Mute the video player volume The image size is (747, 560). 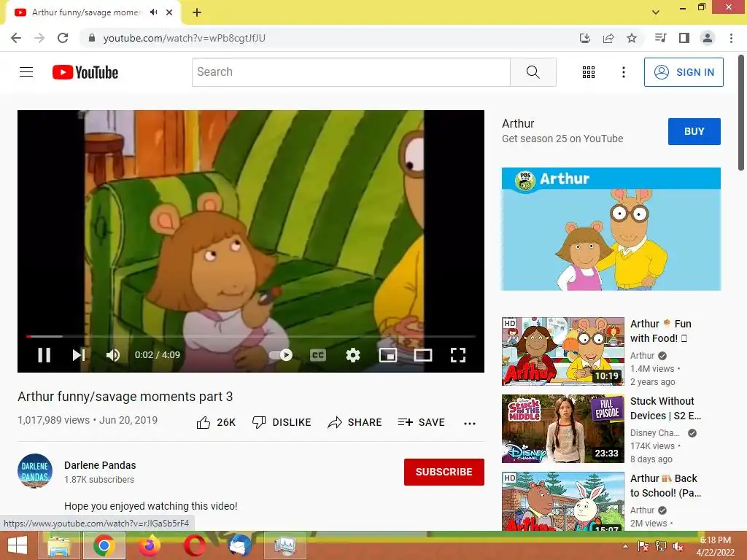point(113,355)
